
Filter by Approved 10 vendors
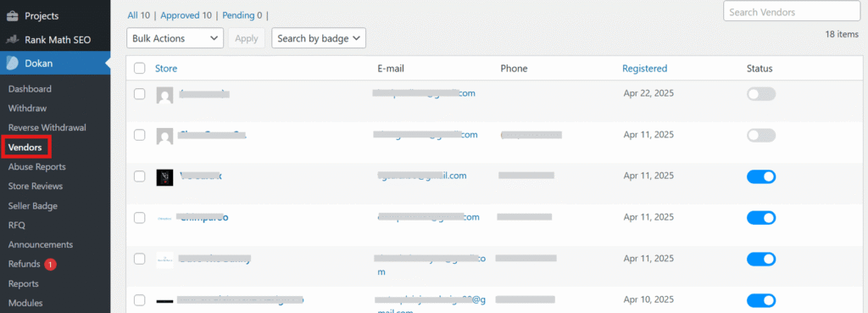pos(186,15)
